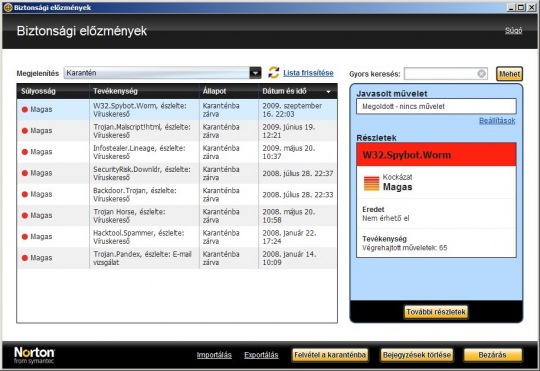Click red severity dot for Trojan.Malscript!html
540x371 pixels.
tap(25, 131)
